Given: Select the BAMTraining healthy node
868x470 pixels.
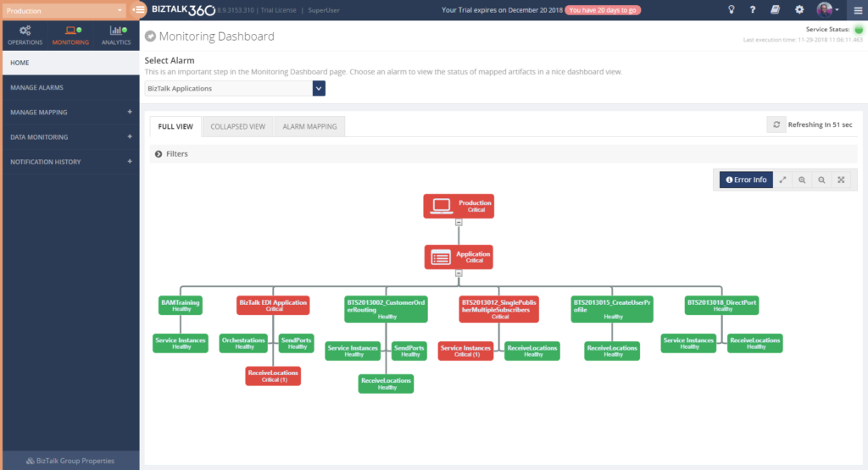Looking at the screenshot, I should [x=181, y=305].
